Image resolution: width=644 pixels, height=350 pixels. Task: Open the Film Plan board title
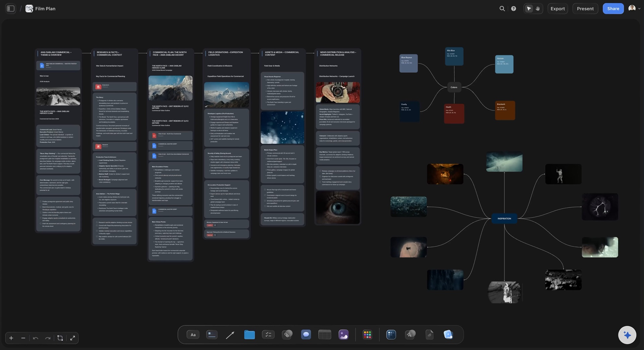pyautogui.click(x=45, y=9)
